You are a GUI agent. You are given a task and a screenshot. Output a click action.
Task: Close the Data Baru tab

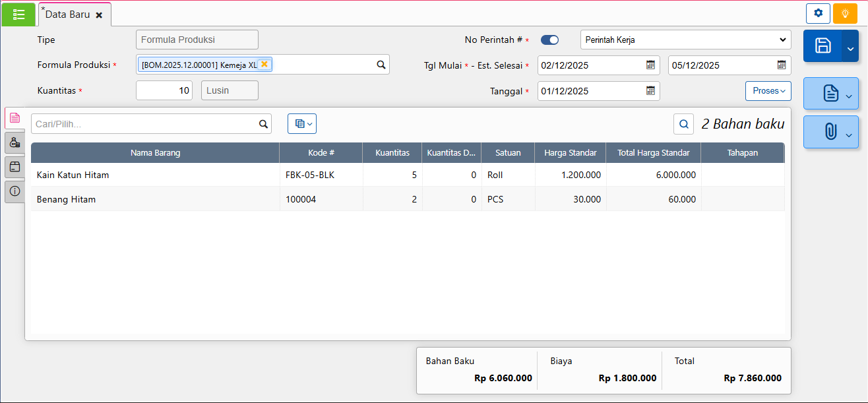pyautogui.click(x=99, y=15)
